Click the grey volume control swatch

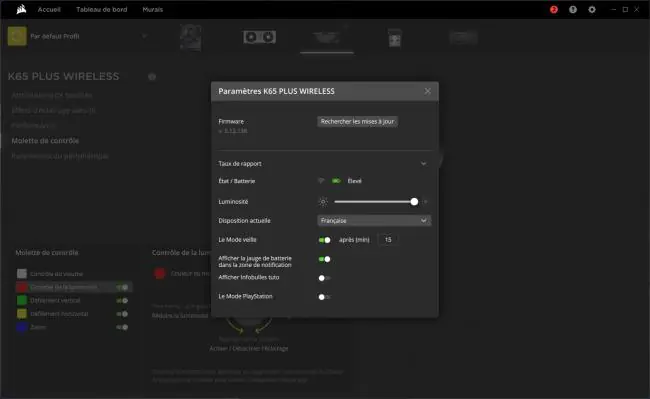(x=22, y=273)
